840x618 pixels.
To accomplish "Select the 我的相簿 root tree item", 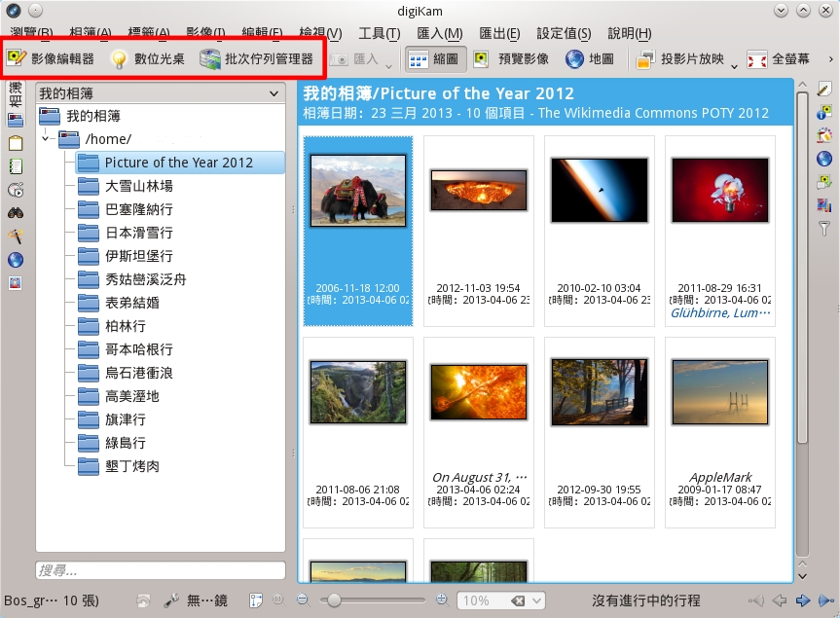I will [81, 116].
